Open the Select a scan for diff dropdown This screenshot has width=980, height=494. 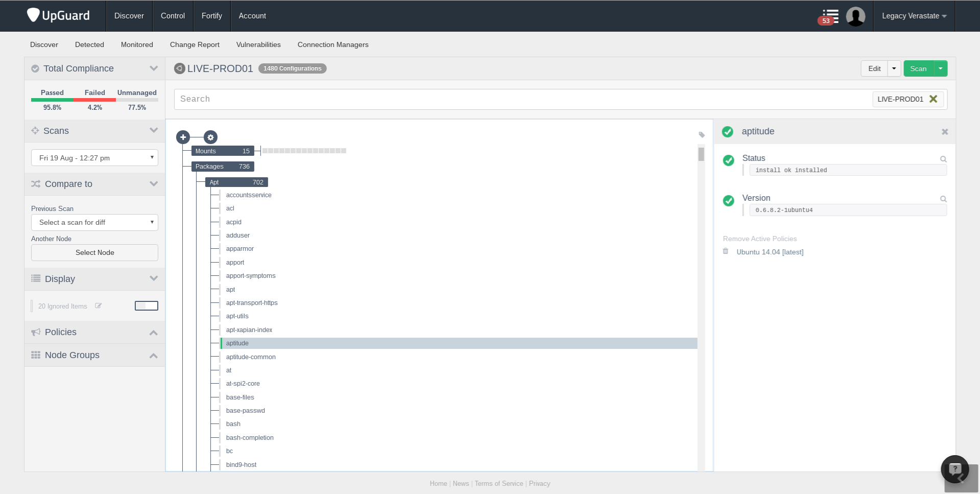tap(94, 222)
